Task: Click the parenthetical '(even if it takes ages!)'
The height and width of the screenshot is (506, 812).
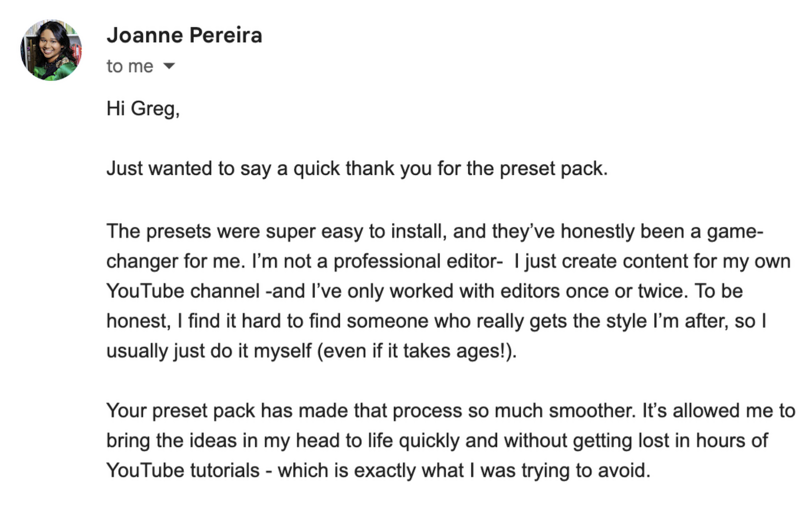Action: (417, 351)
